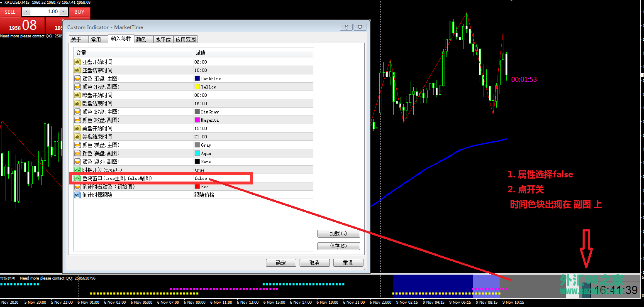Click the 重设 reset button

pos(348,263)
